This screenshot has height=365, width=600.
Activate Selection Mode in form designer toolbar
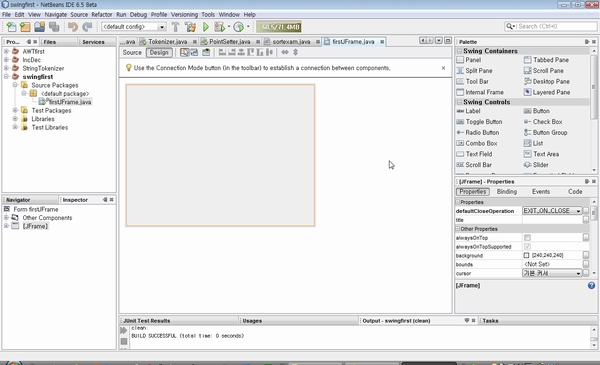(184, 52)
